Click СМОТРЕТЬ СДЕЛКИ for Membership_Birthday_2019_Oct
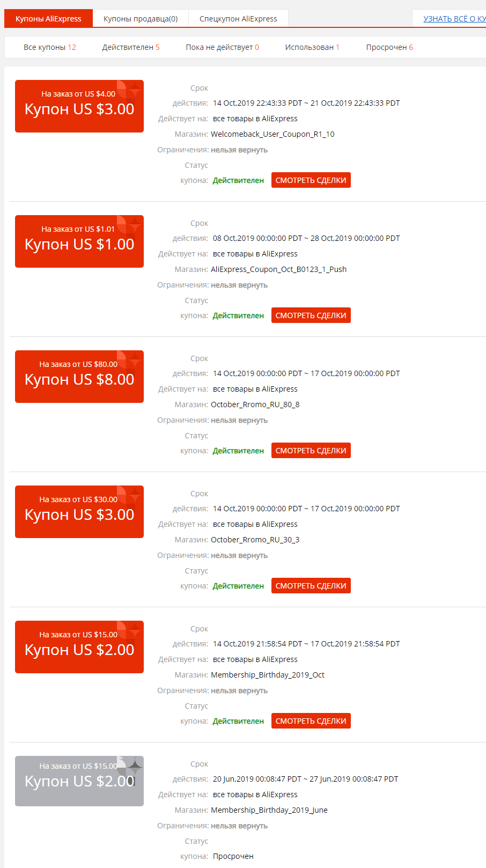The height and width of the screenshot is (868, 486). tap(311, 721)
